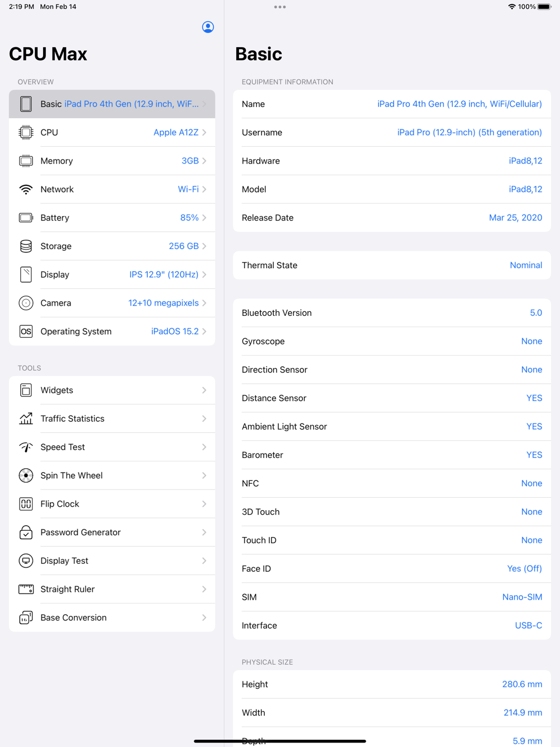560x747 pixels.
Task: Open the Display Test monitor icon
Action: [26, 561]
